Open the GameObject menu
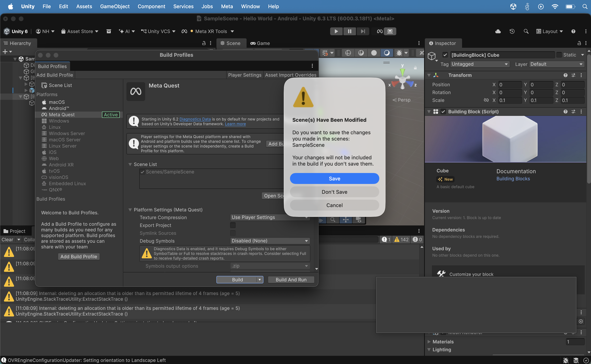591x364 pixels. pos(115,6)
